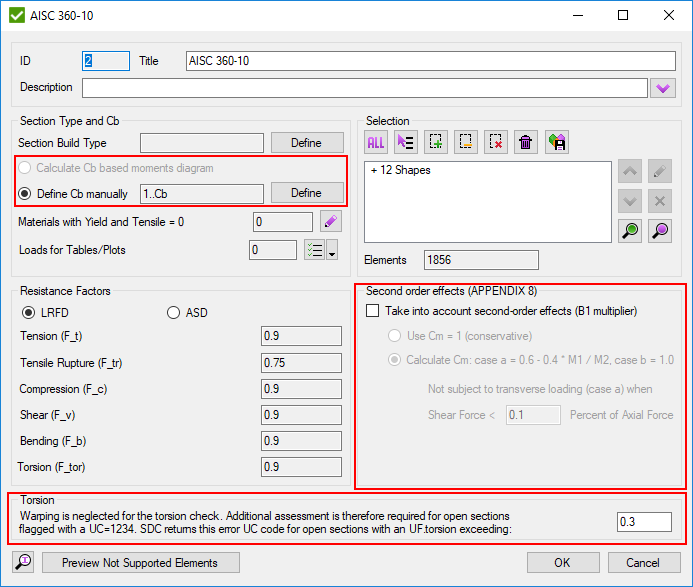Click Preview Not Supported Elements button
The height and width of the screenshot is (587, 693).
click(x=141, y=562)
